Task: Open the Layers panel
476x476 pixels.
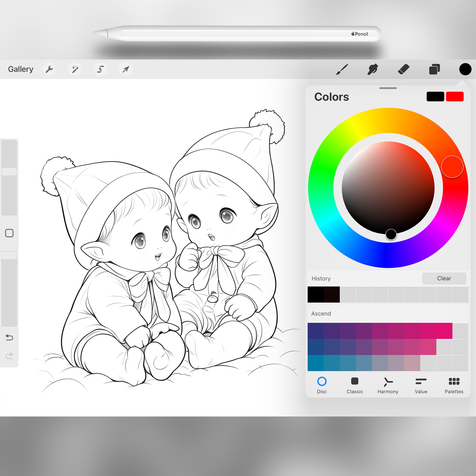Action: point(434,69)
